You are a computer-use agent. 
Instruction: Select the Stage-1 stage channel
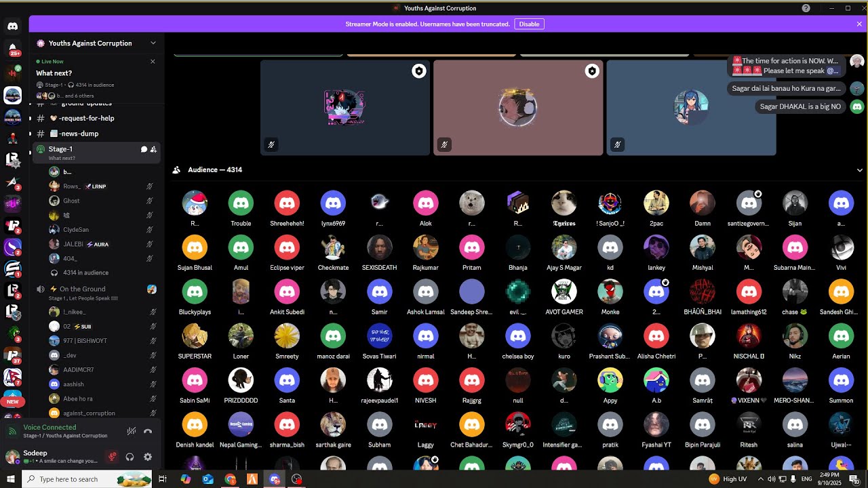[96, 152]
